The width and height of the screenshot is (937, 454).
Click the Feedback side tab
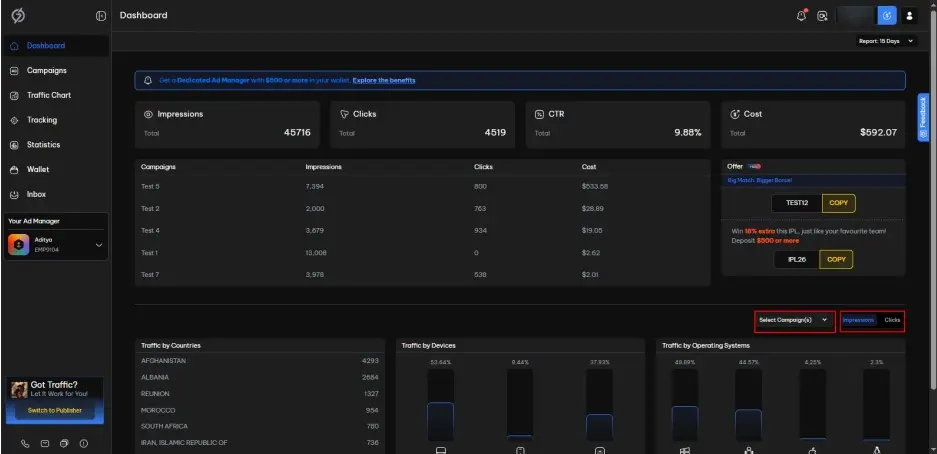923,117
